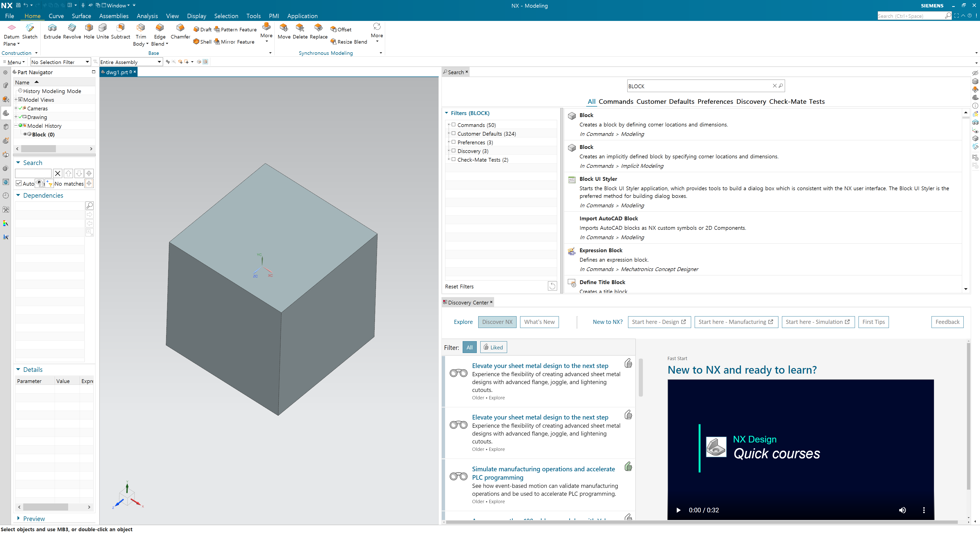Check the Preferences (3) filter

point(454,142)
